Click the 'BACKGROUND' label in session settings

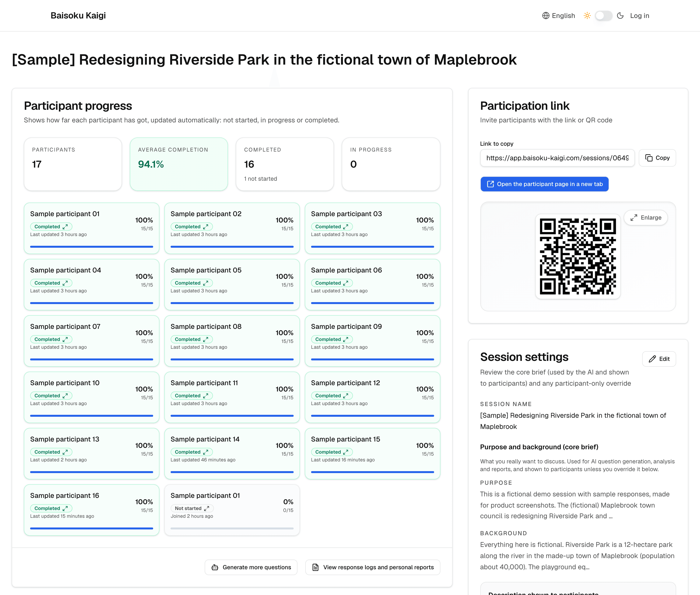tap(503, 533)
